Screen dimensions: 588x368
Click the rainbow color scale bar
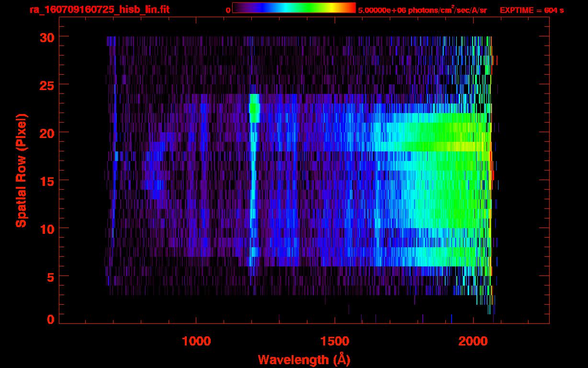tap(294, 8)
